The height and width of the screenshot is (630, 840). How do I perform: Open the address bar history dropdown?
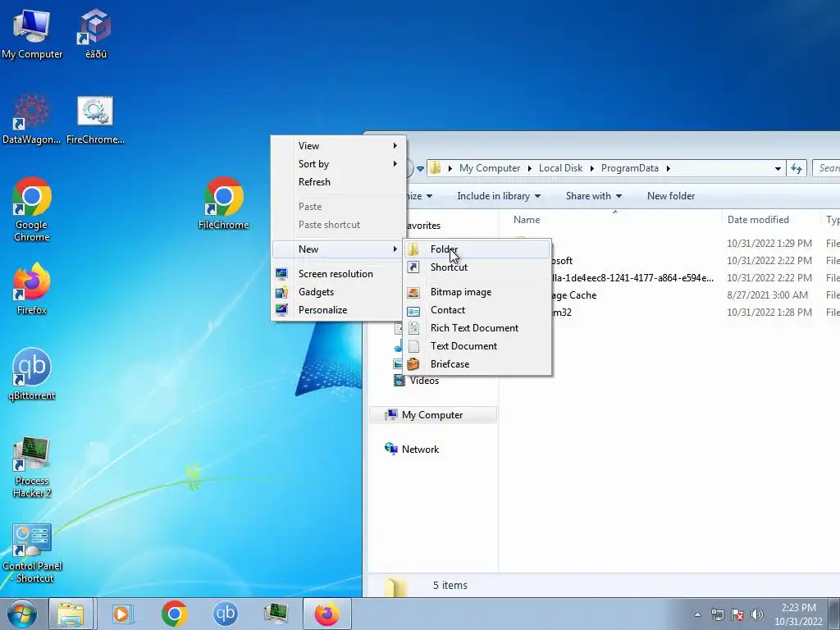pos(778,168)
